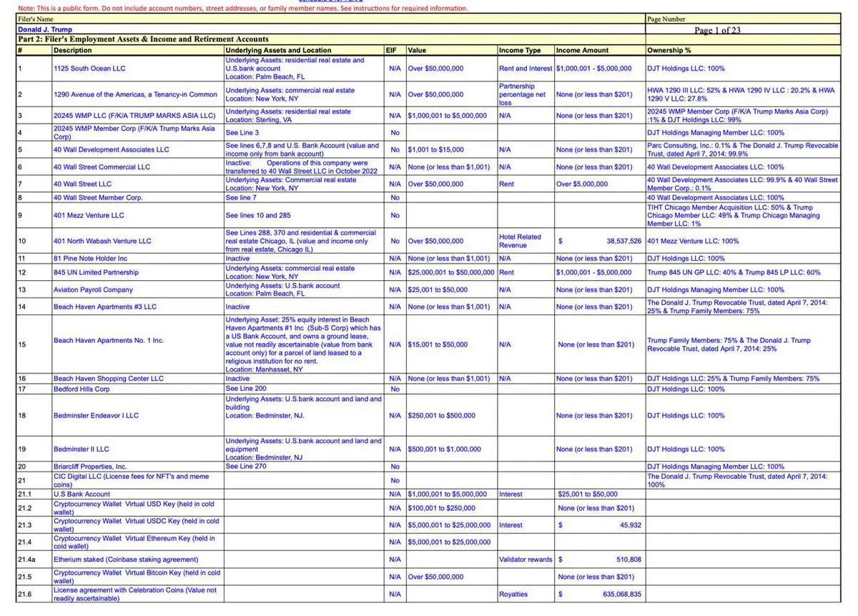Click the red 'Note: This is a public form' text
The height and width of the screenshot is (616, 858).
[x=243, y=8]
